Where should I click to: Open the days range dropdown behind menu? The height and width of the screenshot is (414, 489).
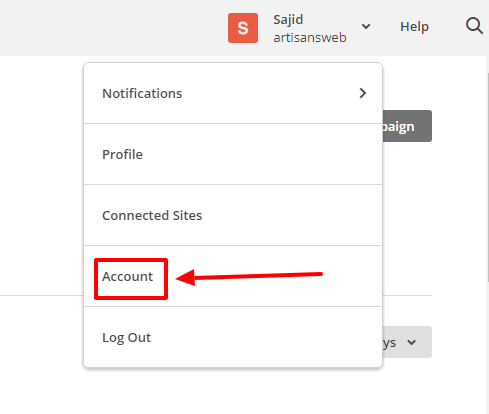407,342
